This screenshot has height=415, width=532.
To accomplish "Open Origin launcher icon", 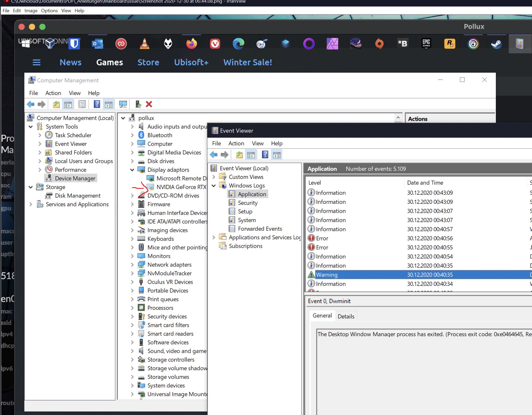I will [x=379, y=44].
